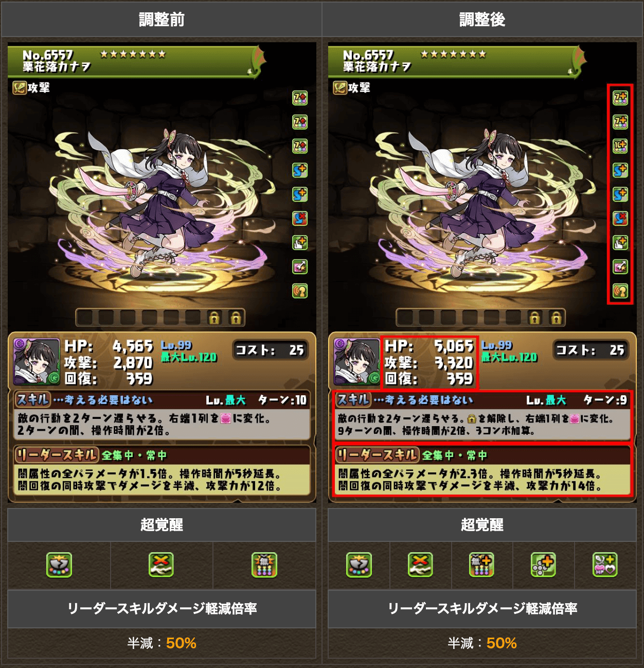Click first skill boost awakening in 調整前 panel

[x=299, y=170]
